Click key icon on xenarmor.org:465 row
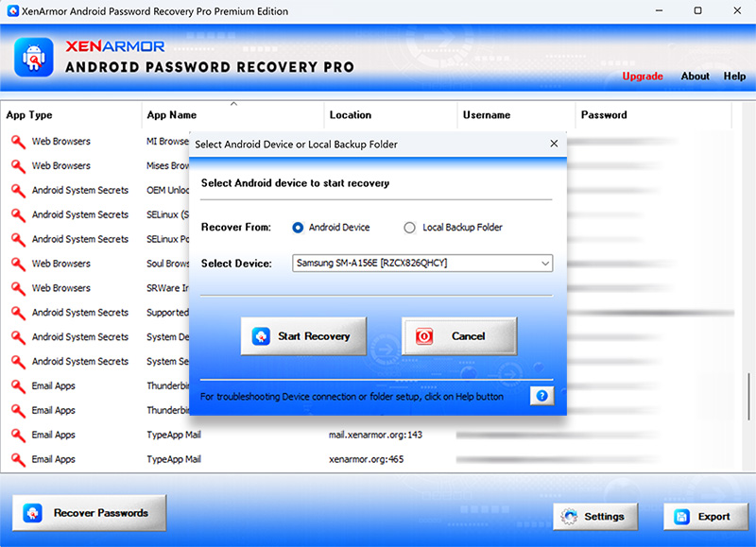 tap(17, 460)
